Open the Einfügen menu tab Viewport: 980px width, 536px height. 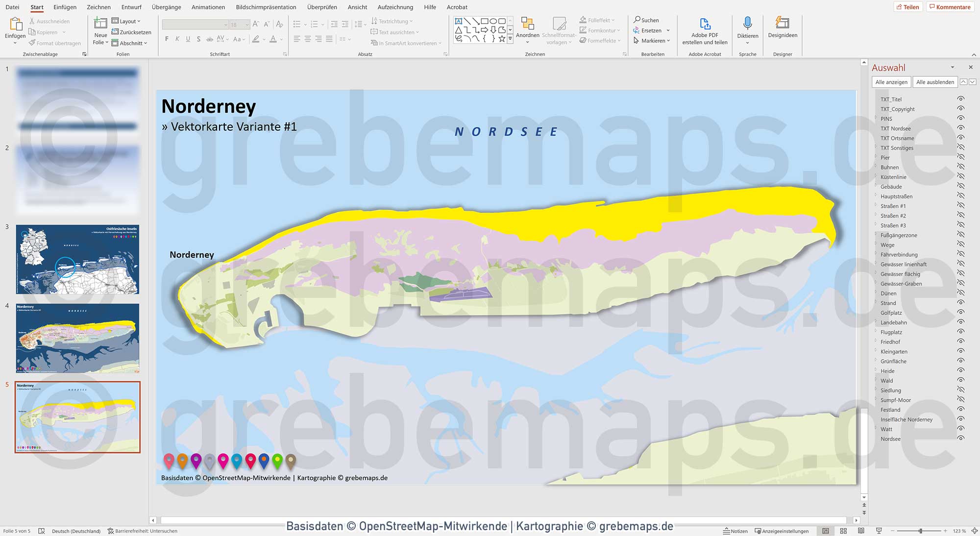[65, 7]
